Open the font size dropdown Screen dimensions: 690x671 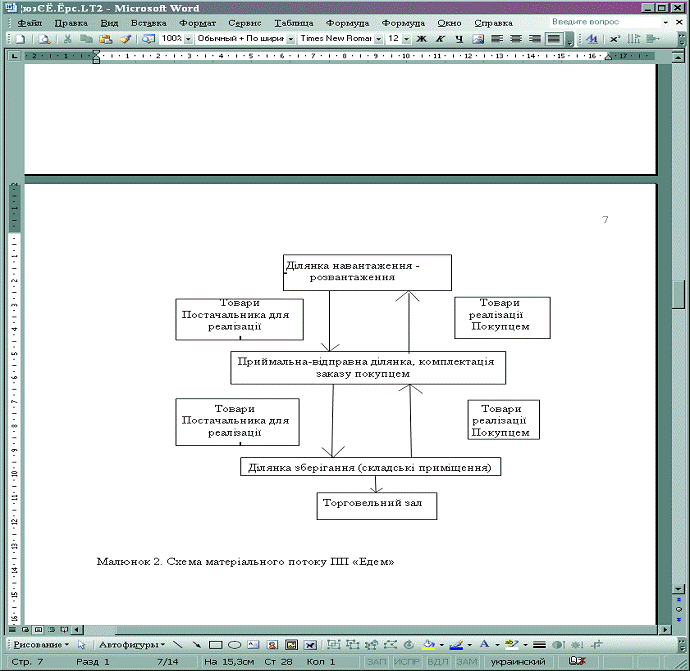tap(406, 39)
